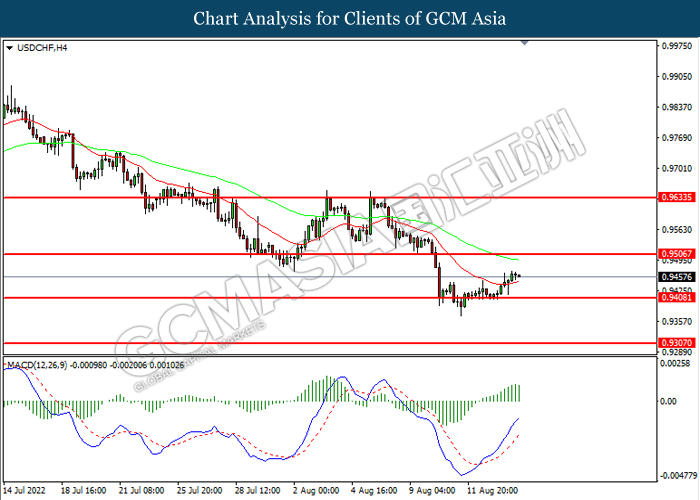
Task: Click the 0.95067 resistance level label
Action: 677,254
